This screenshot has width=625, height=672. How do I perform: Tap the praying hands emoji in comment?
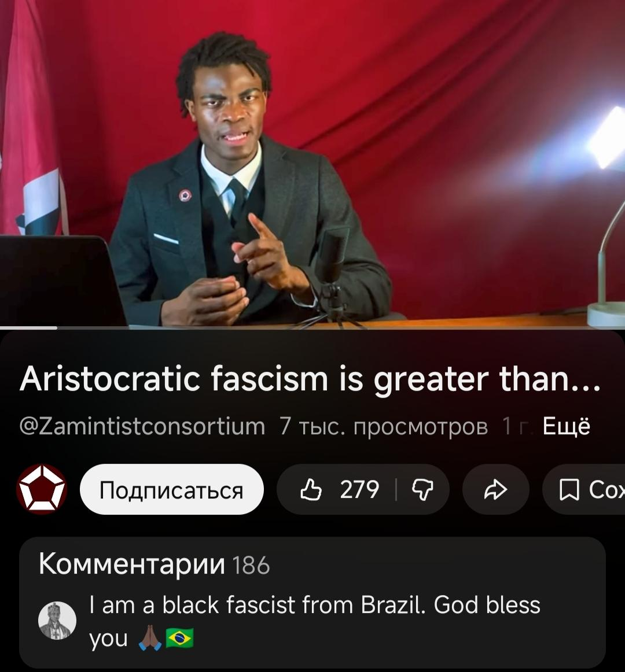point(150,638)
